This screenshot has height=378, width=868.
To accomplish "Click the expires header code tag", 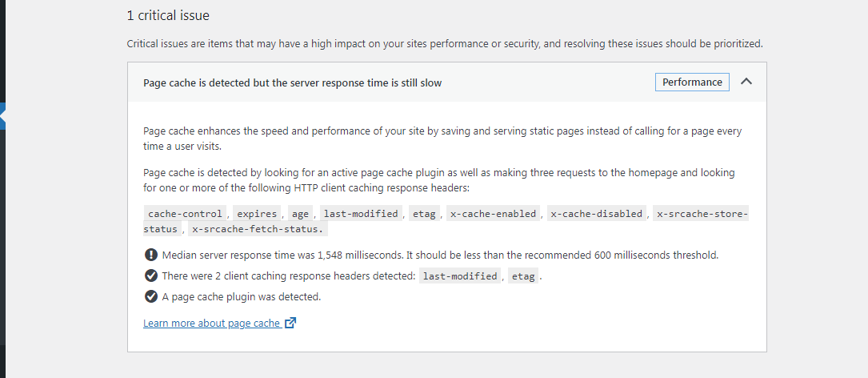I will click(256, 214).
